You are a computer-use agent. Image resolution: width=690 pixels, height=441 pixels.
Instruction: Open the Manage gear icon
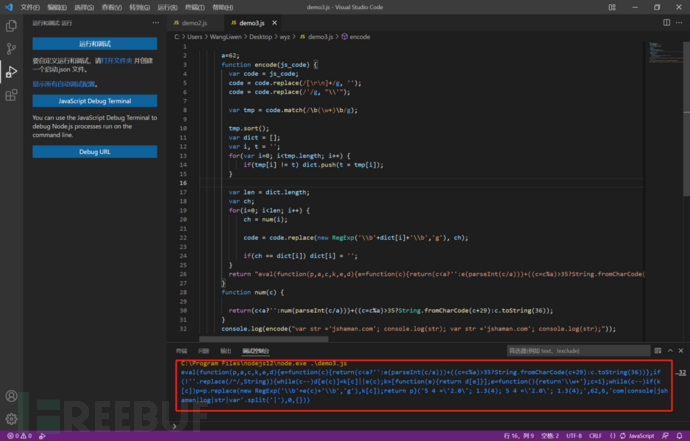click(x=12, y=419)
